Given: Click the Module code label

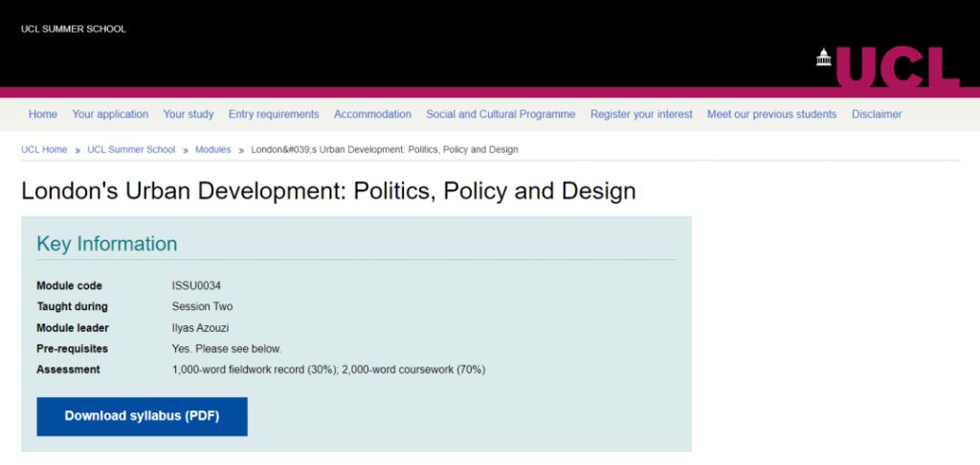Looking at the screenshot, I should 69,286.
